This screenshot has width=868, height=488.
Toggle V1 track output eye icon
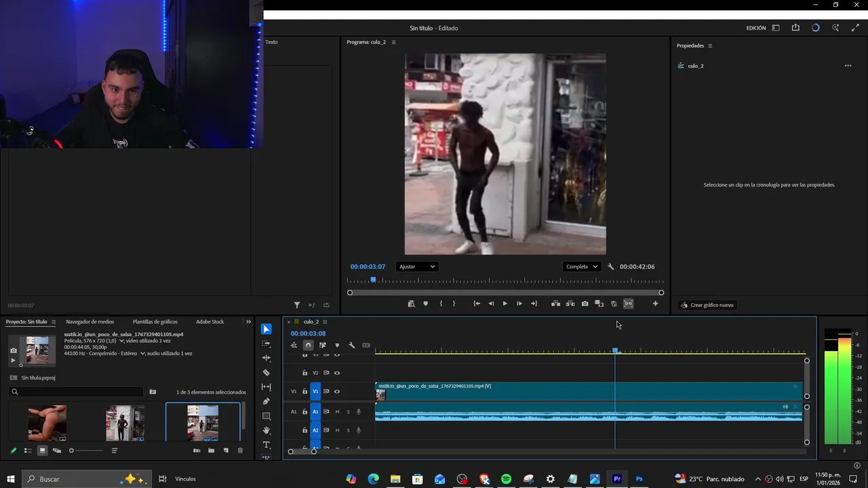[337, 392]
